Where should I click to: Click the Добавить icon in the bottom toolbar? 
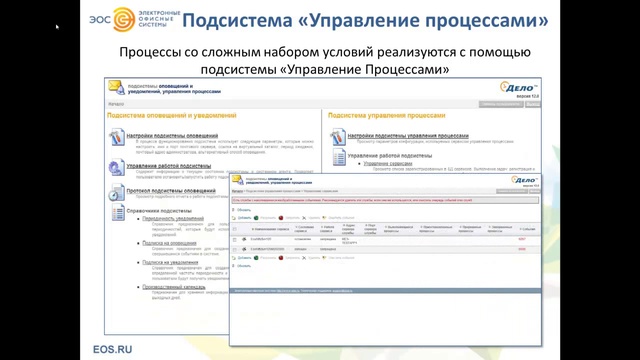click(234, 258)
